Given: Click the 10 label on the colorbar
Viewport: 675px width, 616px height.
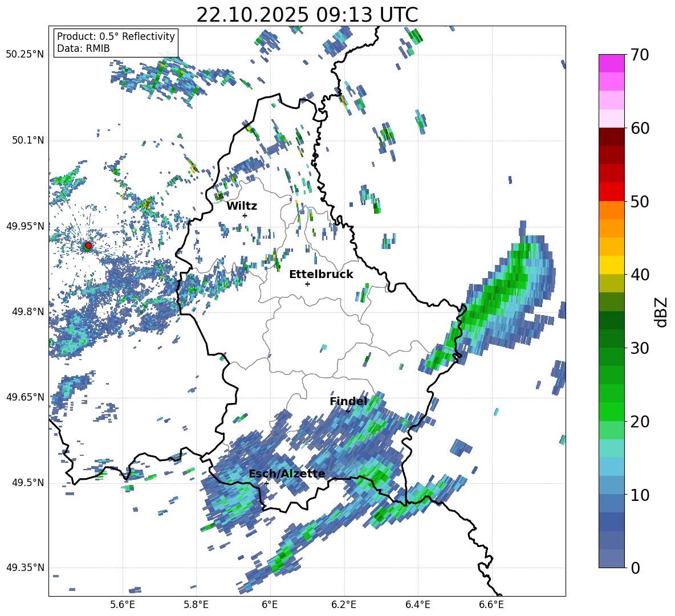Looking at the screenshot, I should point(640,495).
